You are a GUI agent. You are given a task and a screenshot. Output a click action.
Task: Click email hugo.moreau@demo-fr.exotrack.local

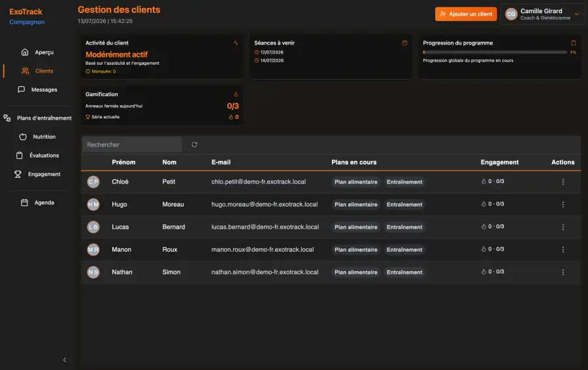pos(265,204)
